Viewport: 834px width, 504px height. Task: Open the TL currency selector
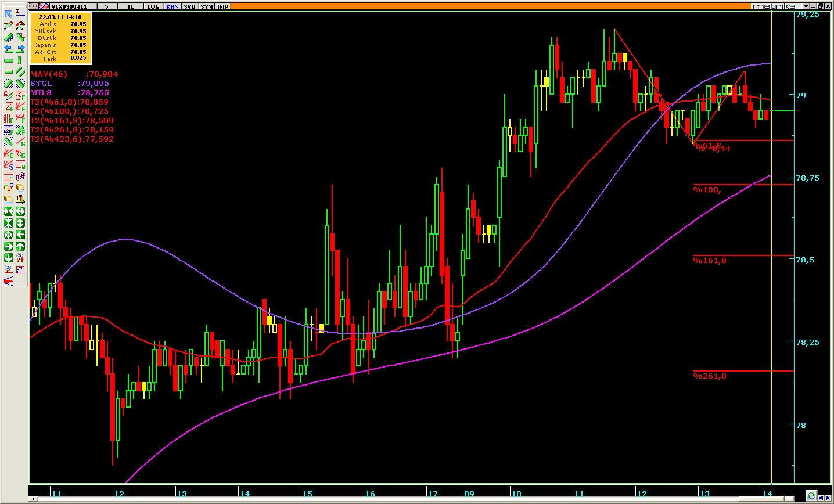click(130, 6)
